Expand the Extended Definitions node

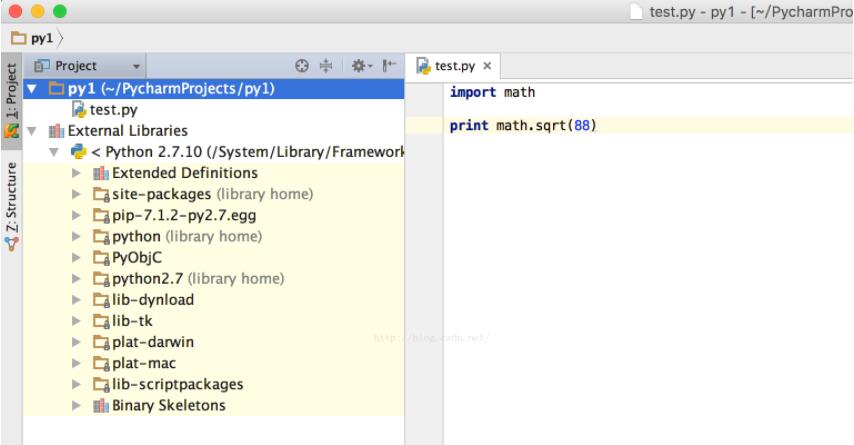click(x=76, y=173)
